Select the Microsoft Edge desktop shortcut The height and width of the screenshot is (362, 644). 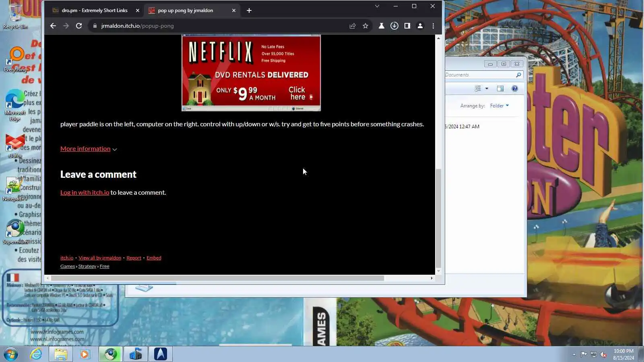(15, 105)
